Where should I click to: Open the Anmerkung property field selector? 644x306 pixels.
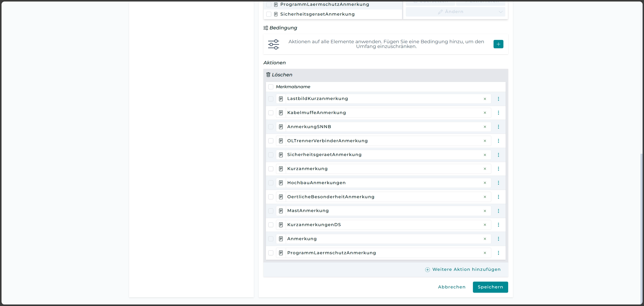tap(377, 239)
